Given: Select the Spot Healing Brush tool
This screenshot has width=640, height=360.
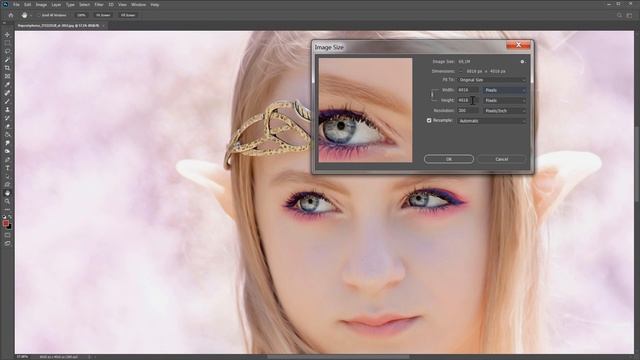Looking at the screenshot, I should click(x=7, y=93).
